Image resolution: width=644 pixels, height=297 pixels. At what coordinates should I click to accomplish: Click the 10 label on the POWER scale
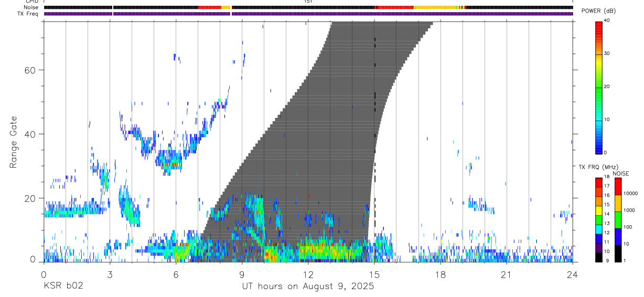(607, 119)
